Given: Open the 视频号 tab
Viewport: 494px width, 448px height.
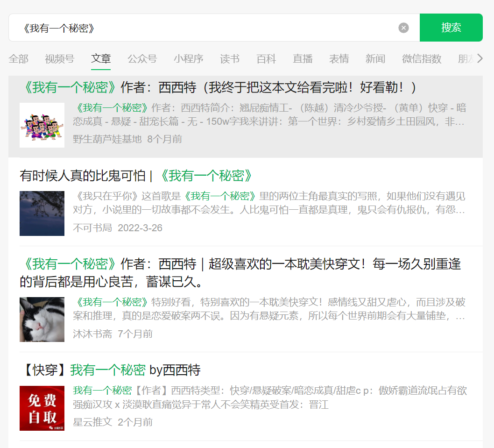Looking at the screenshot, I should 60,59.
